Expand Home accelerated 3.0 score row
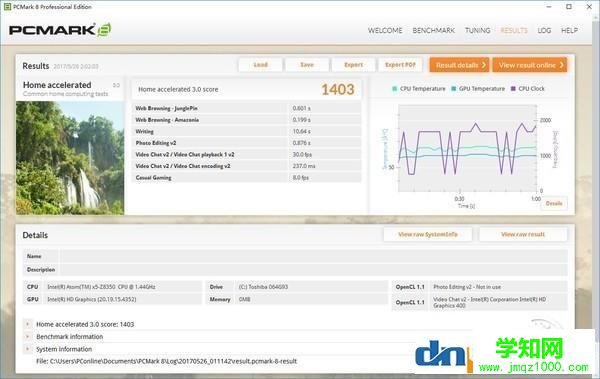The height and width of the screenshot is (379, 600). pos(28,324)
